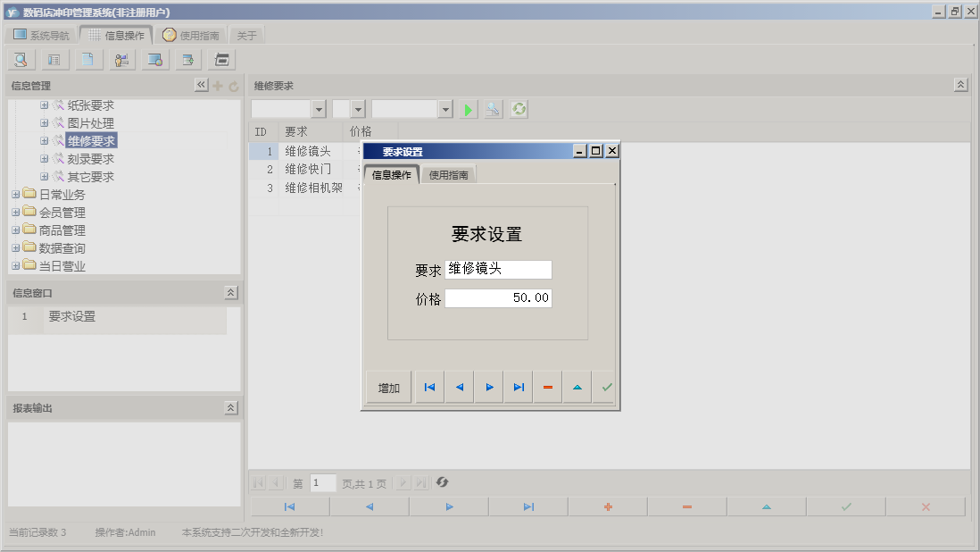The image size is (980, 552).
Task: Select the 维修相机架 table row
Action: pyautogui.click(x=314, y=188)
